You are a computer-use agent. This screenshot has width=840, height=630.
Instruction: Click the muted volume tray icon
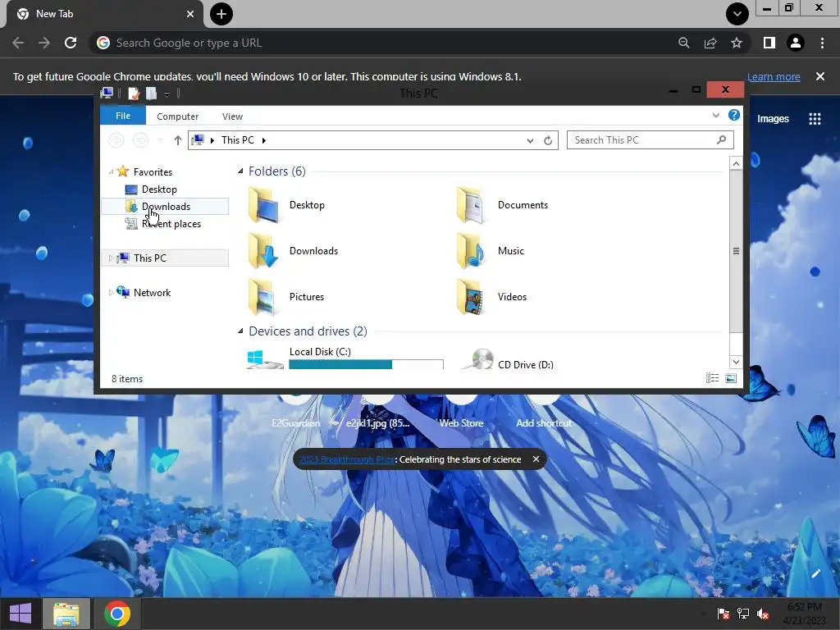point(763,614)
